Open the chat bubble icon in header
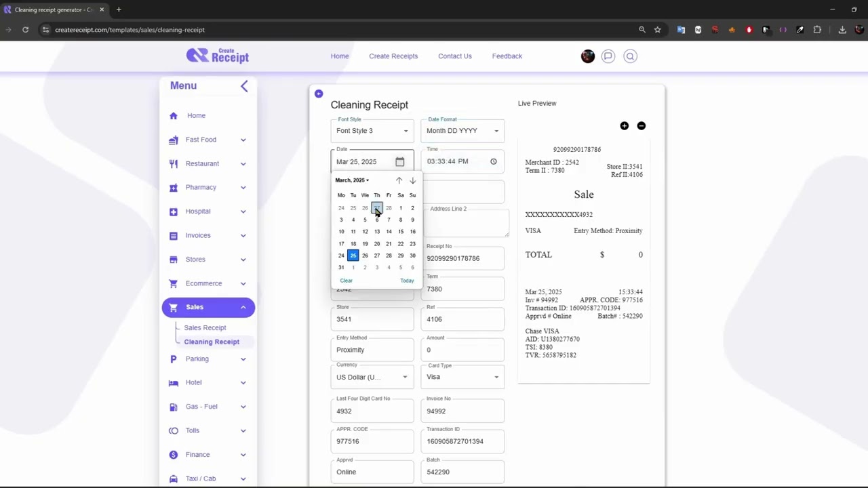The height and width of the screenshot is (488, 868). tap(608, 56)
